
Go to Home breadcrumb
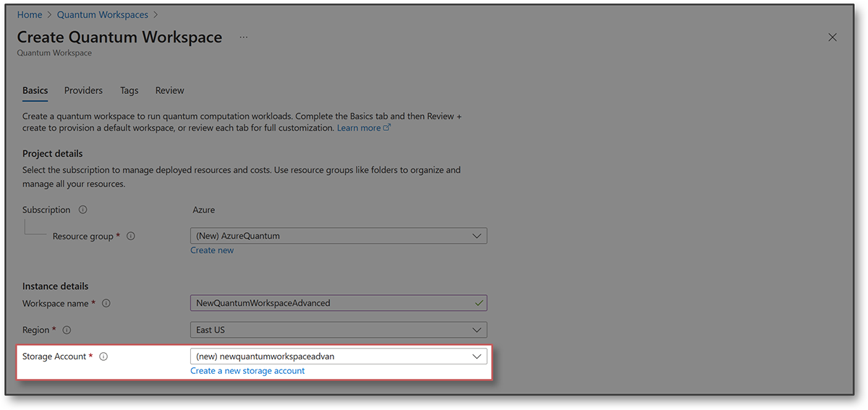(x=30, y=14)
